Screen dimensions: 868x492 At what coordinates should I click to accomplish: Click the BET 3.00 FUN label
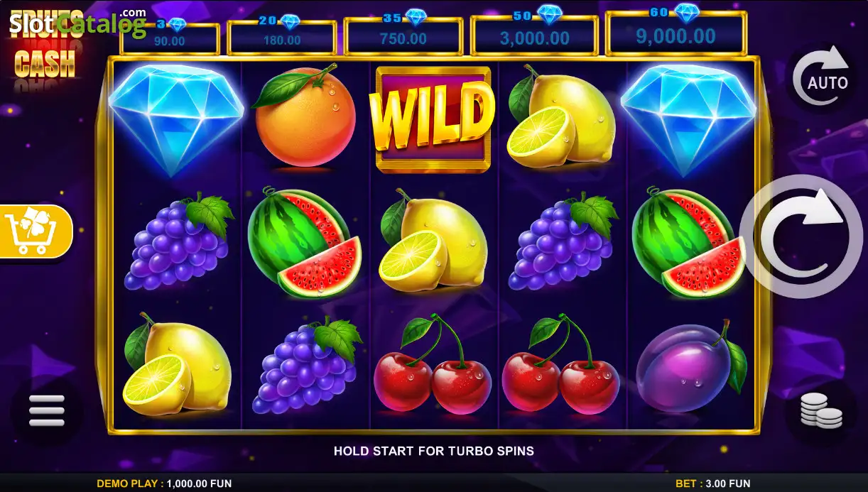712,483
